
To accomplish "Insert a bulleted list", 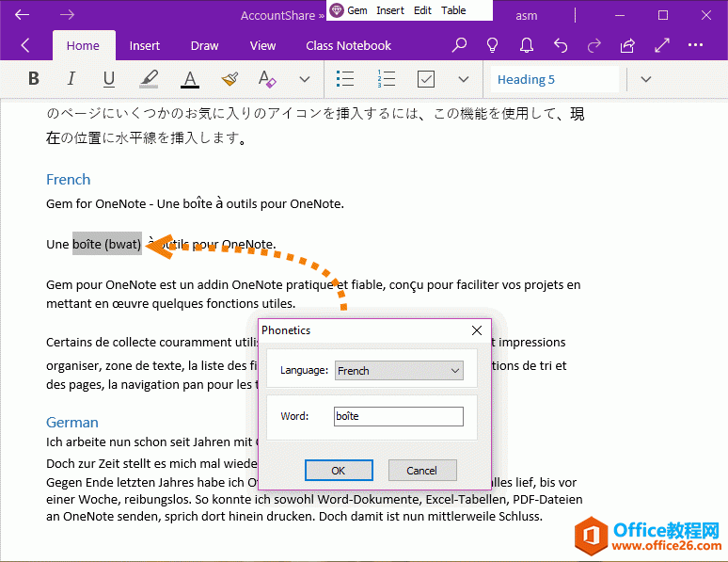I will (345, 79).
